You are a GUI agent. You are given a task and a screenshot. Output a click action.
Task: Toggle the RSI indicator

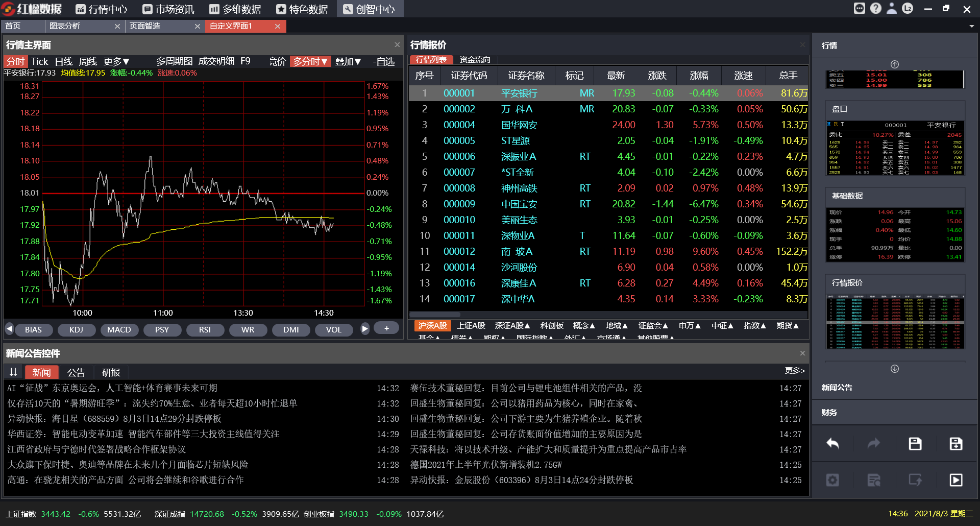click(205, 329)
